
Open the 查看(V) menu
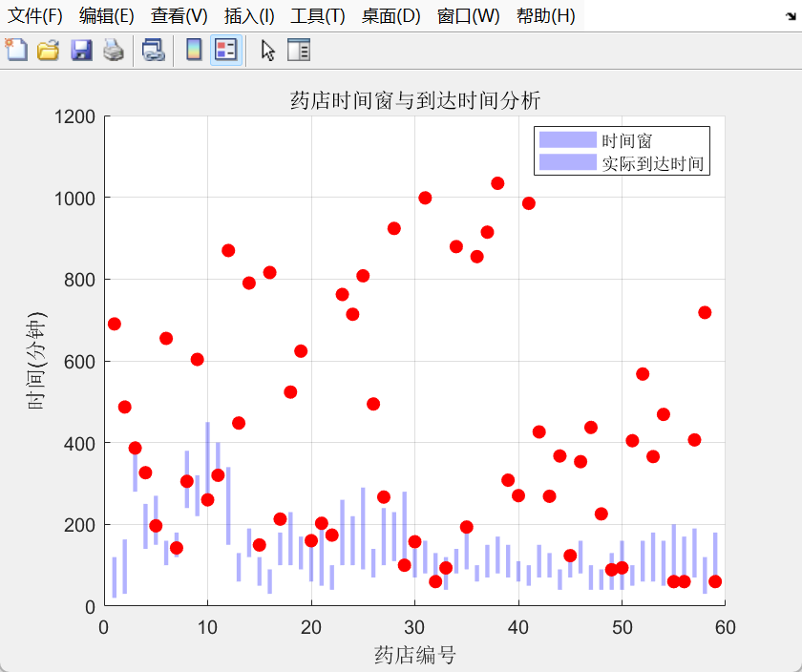pyautogui.click(x=179, y=16)
